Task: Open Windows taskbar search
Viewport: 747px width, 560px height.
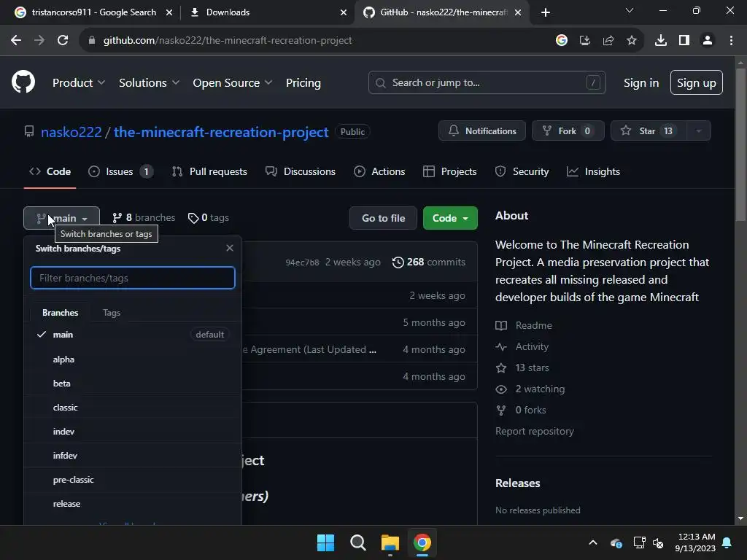Action: coord(357,542)
